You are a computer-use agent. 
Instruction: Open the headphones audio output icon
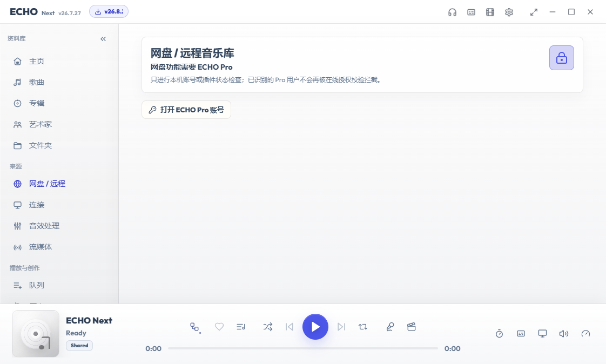(x=452, y=12)
